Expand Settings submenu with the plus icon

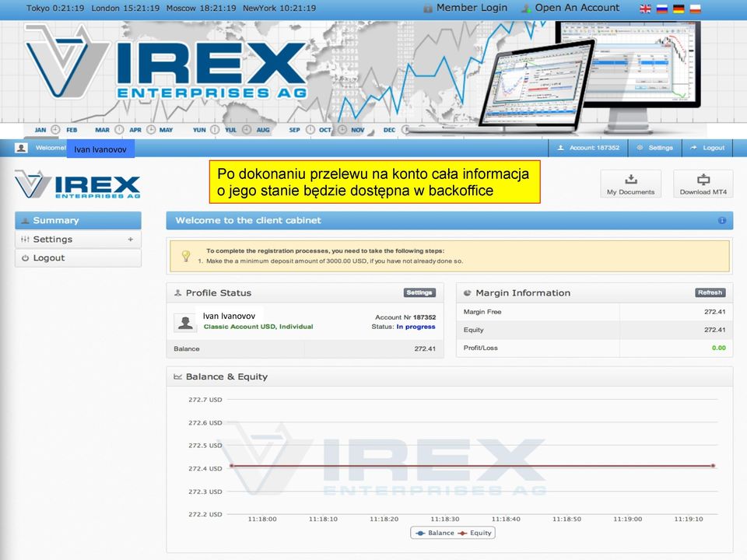[131, 240]
